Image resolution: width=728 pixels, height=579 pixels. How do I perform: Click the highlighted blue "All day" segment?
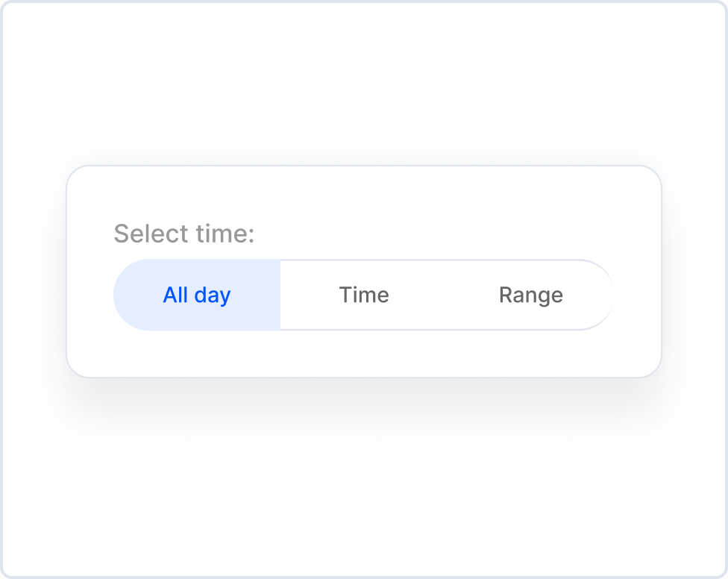tap(197, 295)
